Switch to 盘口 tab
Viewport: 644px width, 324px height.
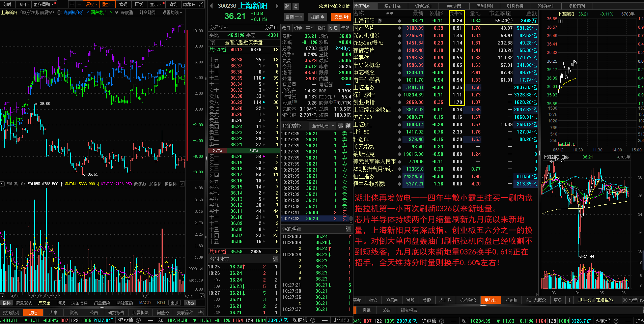pyautogui.click(x=286, y=28)
